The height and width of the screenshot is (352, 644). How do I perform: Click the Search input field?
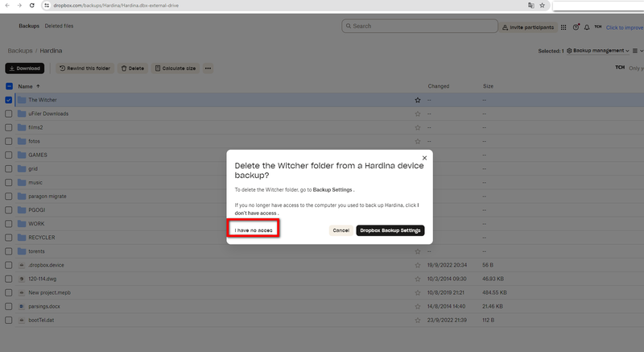coord(419,26)
